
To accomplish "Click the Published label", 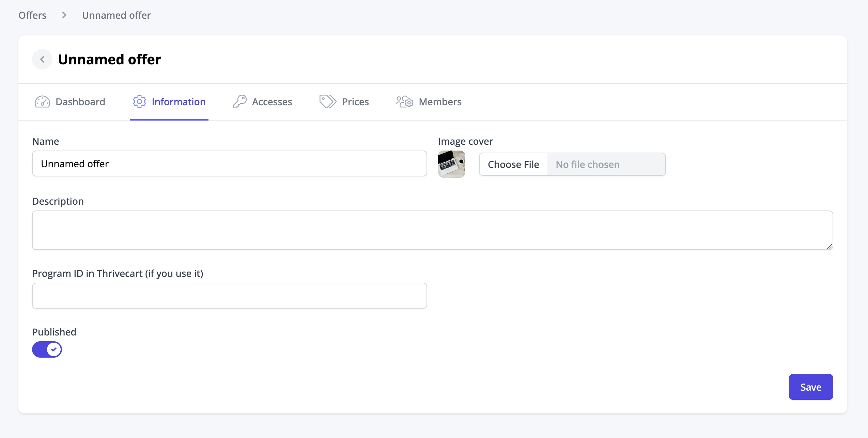I will 54,332.
